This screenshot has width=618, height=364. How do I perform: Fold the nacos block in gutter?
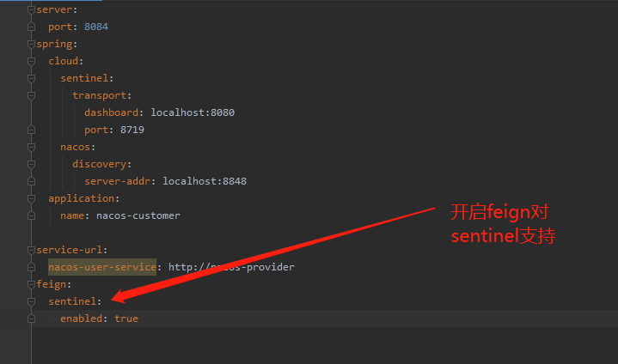32,146
